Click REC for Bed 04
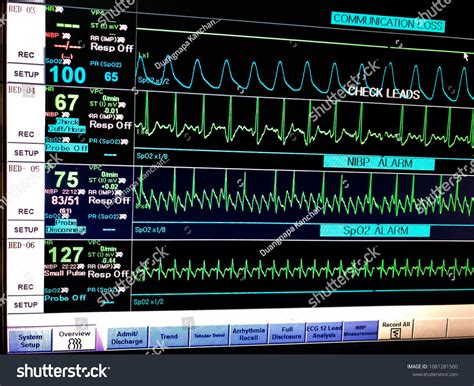The image size is (474, 386). [26, 134]
